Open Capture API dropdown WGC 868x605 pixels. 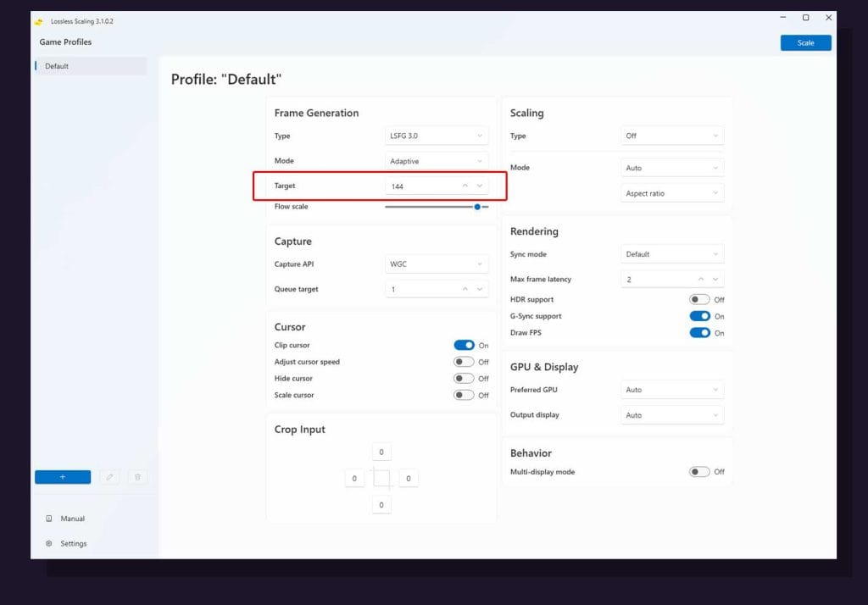437,264
